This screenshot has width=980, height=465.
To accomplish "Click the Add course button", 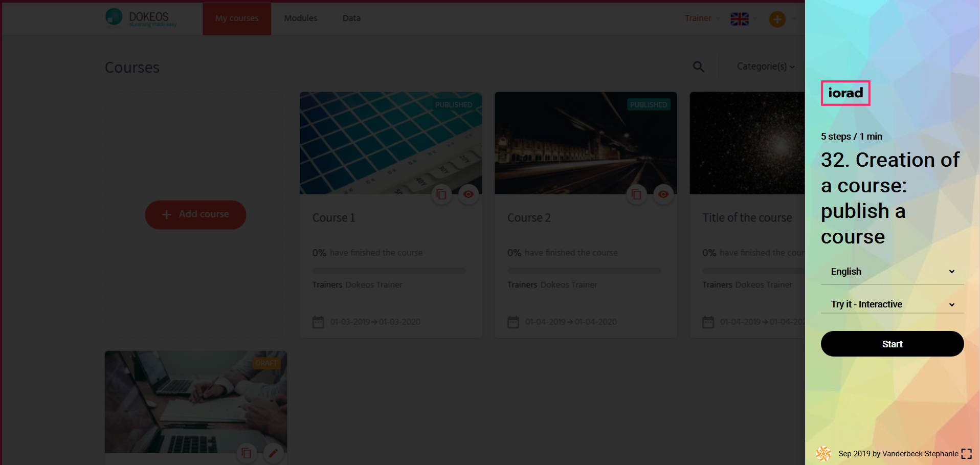I will (195, 214).
